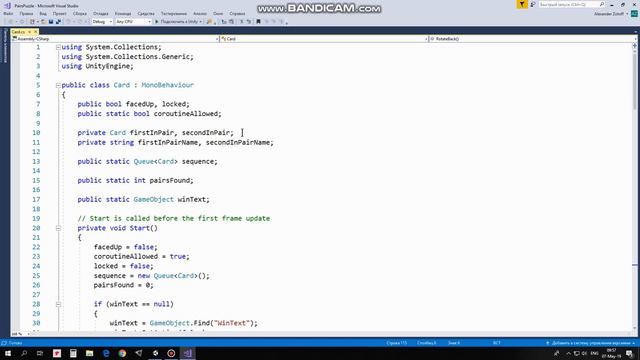The width and height of the screenshot is (640, 360).
Task: Open the Card type navigation dropdown
Action: [324, 39]
